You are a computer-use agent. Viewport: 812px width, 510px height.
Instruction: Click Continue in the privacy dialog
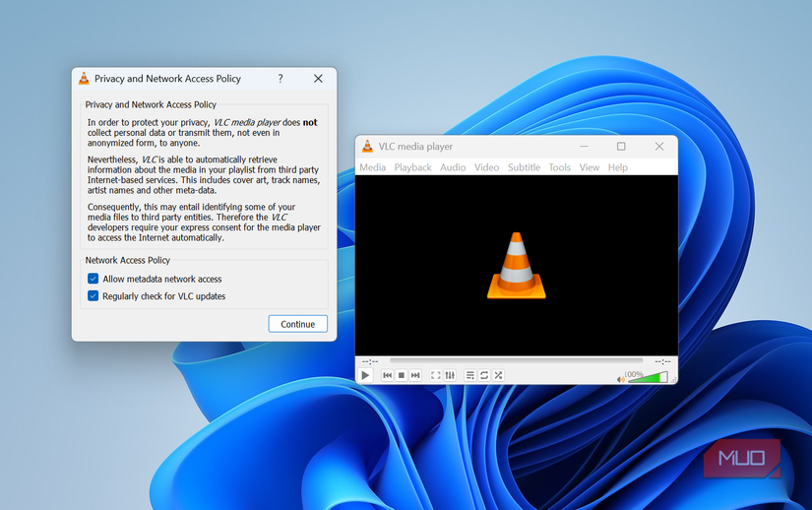(298, 324)
